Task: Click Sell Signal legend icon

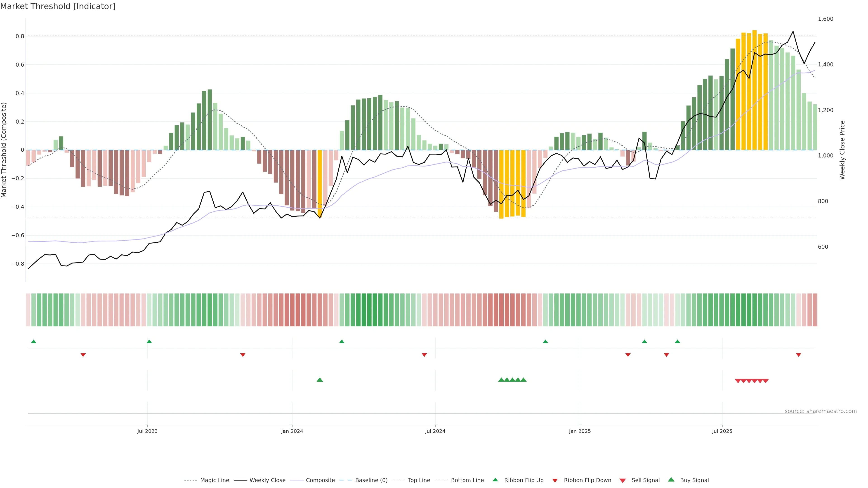Action: click(x=623, y=481)
